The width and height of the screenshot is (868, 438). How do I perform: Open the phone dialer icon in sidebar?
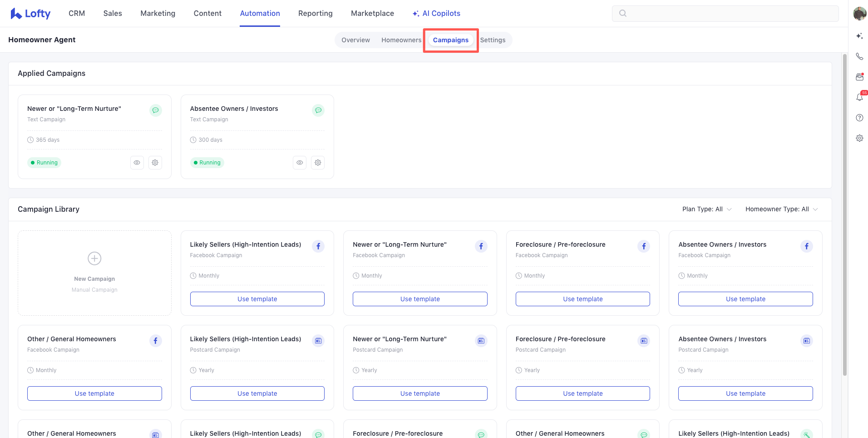(x=859, y=56)
